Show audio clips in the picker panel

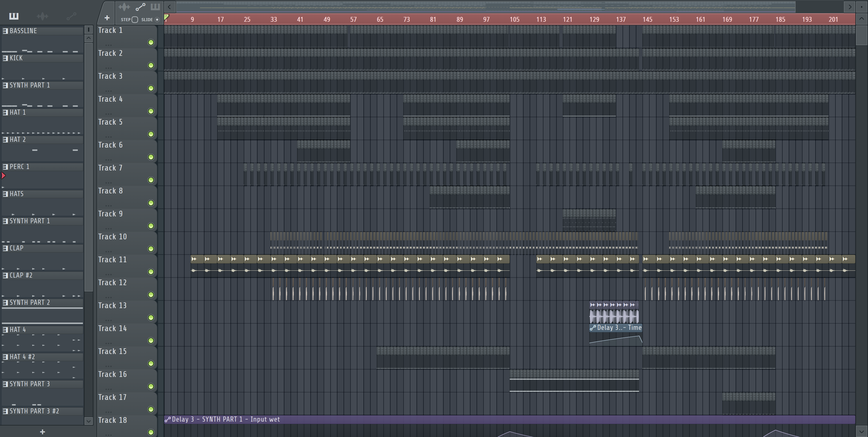click(x=43, y=16)
